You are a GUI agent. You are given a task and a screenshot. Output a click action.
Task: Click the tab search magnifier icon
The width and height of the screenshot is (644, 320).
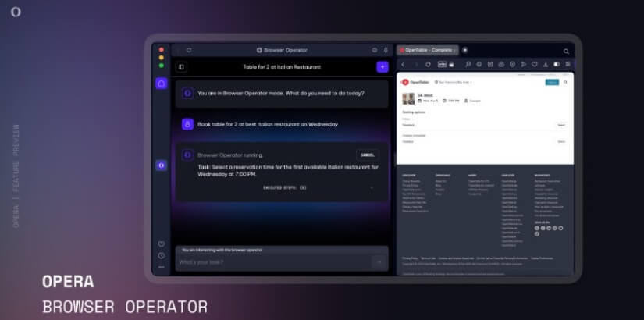[x=566, y=52]
